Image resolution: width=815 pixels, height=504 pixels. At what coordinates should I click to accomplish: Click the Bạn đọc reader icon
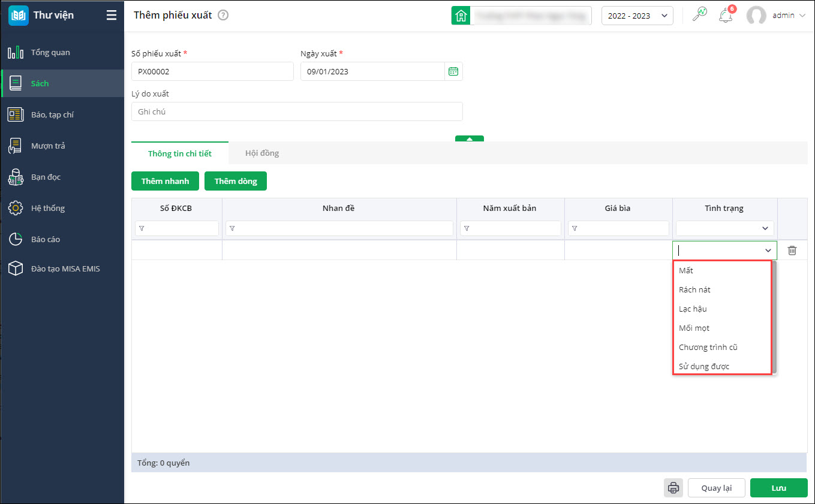click(x=16, y=177)
